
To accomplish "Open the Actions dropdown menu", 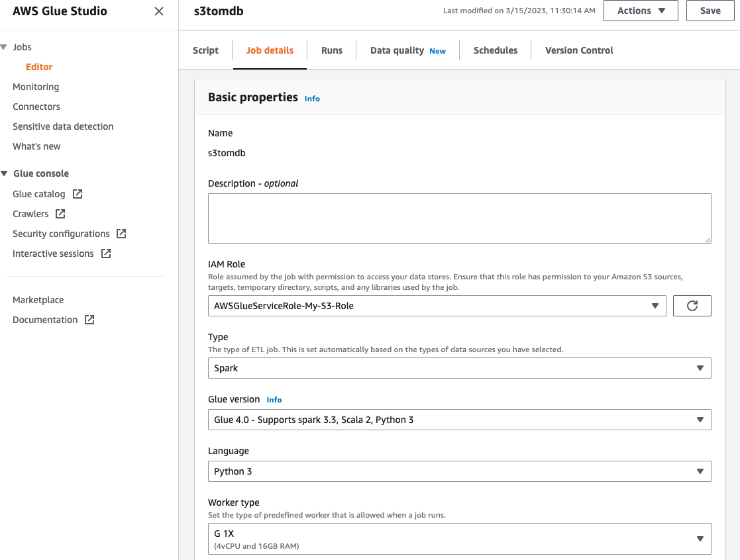I will 640,11.
